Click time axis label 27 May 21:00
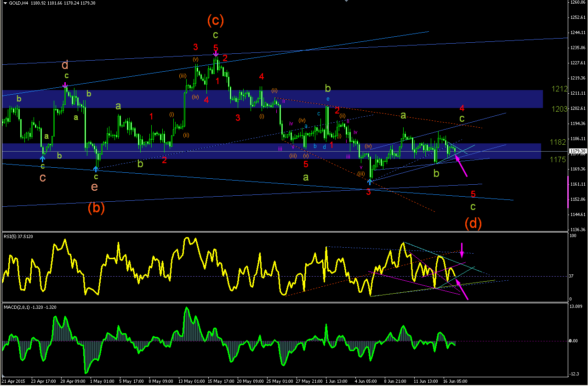Viewport: 588px width, 386px height. coord(308,381)
